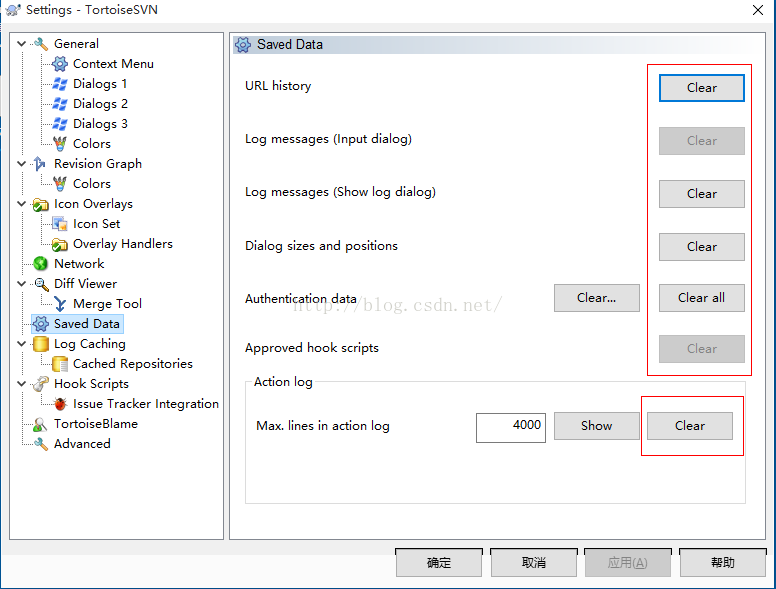
Task: Select Merge Tool in settings tree
Action: click(x=107, y=304)
